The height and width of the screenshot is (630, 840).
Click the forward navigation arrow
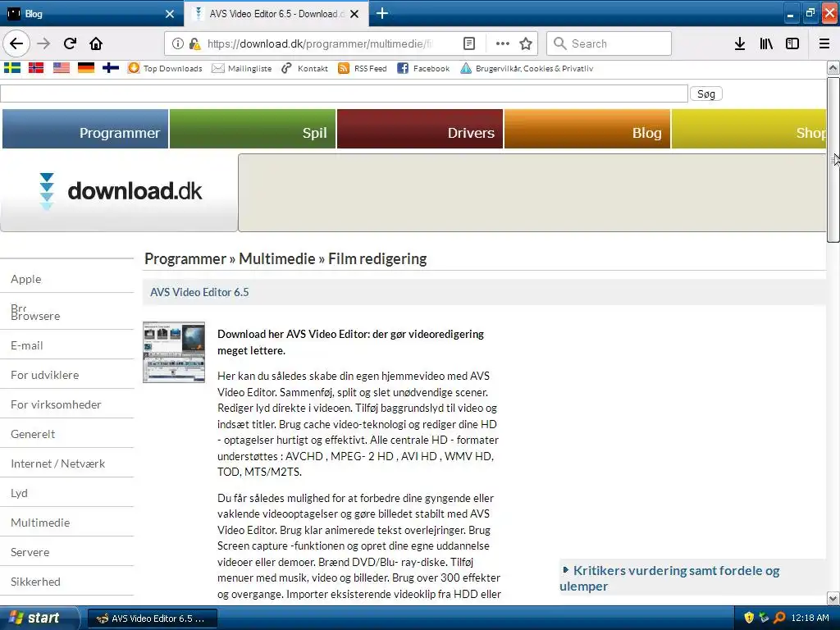(43, 43)
